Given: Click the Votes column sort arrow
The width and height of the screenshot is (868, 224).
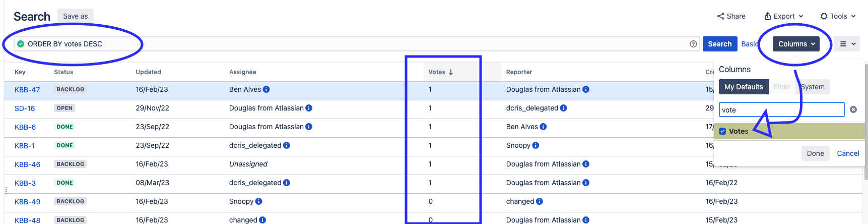Looking at the screenshot, I should click(x=451, y=72).
